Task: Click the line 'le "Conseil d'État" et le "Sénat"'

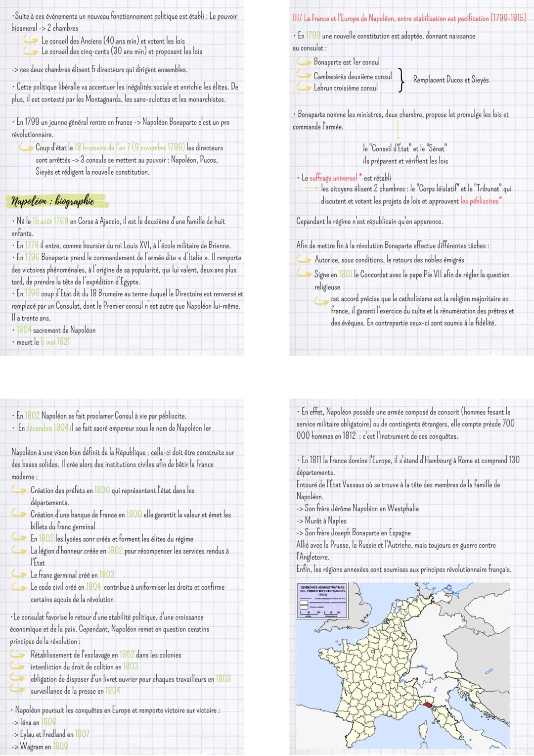Action: tap(404, 148)
